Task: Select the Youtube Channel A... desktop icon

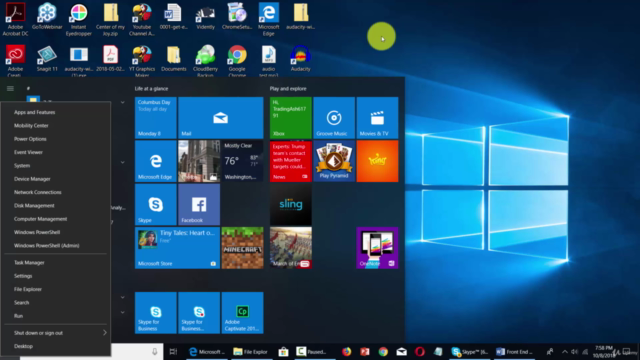Action: 142,19
